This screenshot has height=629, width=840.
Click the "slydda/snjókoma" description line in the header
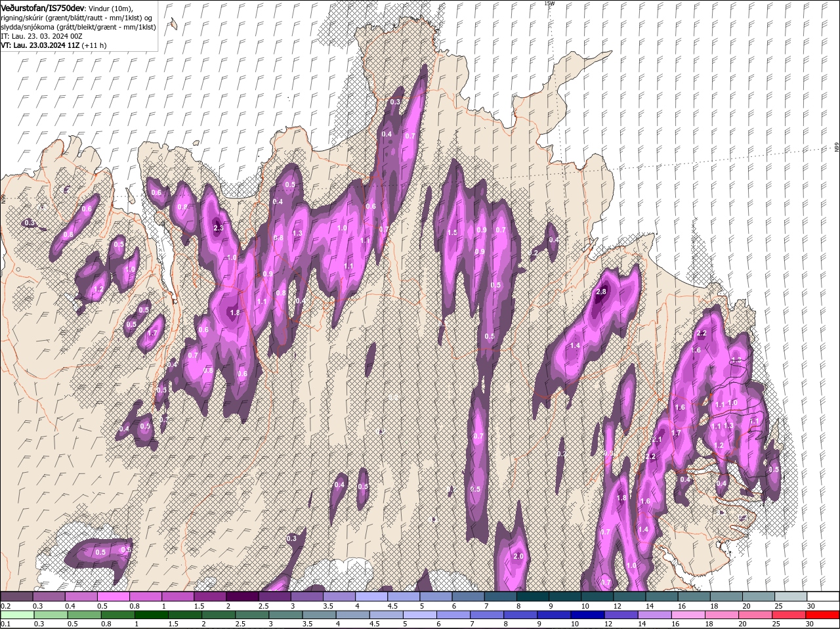pos(78,27)
